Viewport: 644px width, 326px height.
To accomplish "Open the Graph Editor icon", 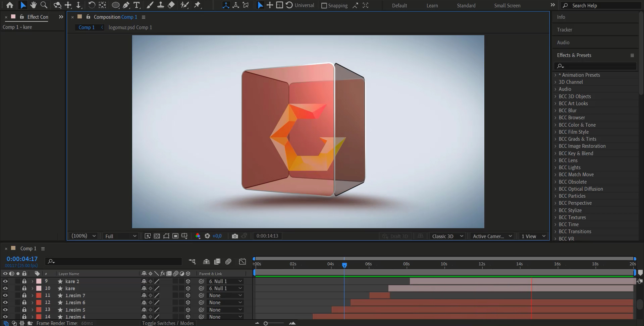I will [x=243, y=261].
